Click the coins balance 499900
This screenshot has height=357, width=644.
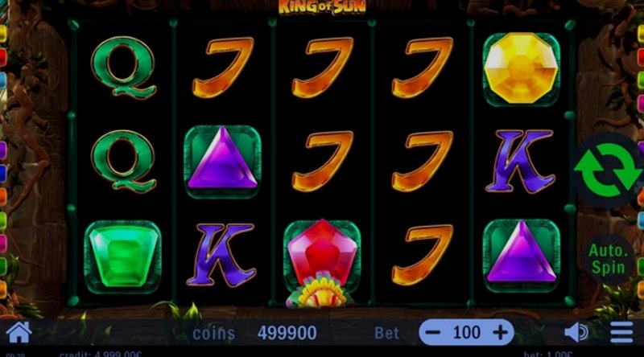click(x=287, y=333)
